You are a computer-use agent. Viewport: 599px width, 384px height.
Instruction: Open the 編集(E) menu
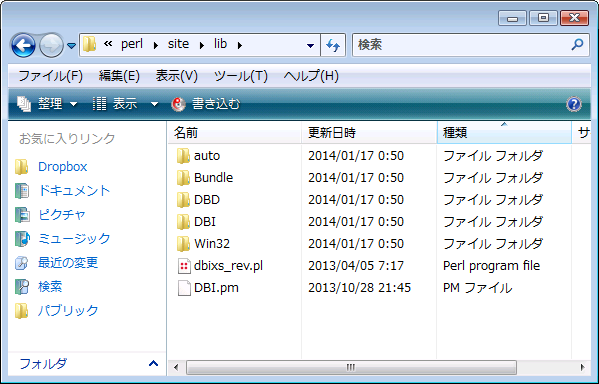coord(119,76)
